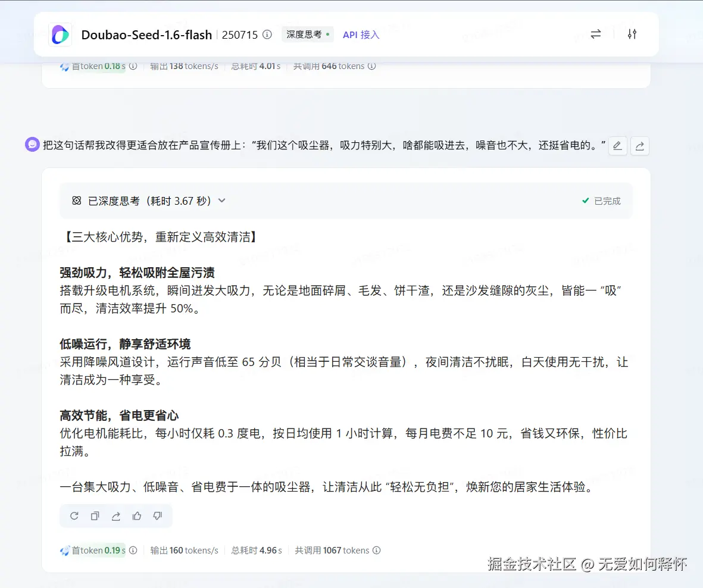The width and height of the screenshot is (703, 588).
Task: Click the heading 高效节能，省电更省心
Action: [119, 415]
